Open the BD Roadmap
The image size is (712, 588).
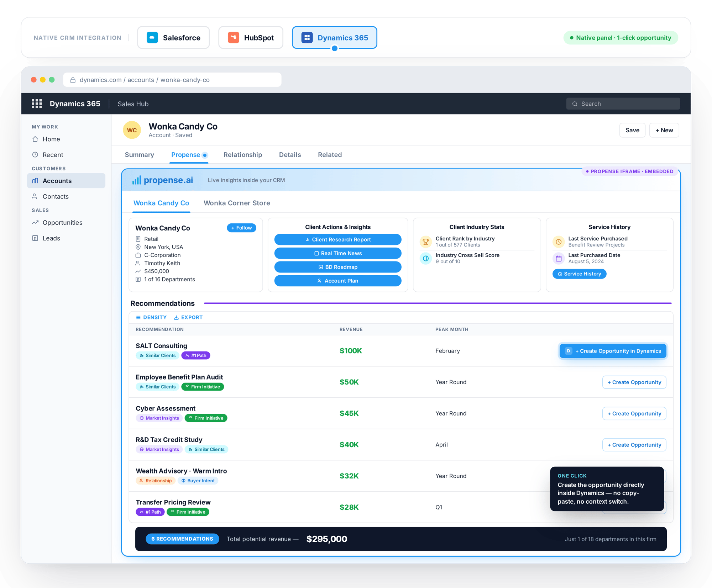(x=338, y=267)
